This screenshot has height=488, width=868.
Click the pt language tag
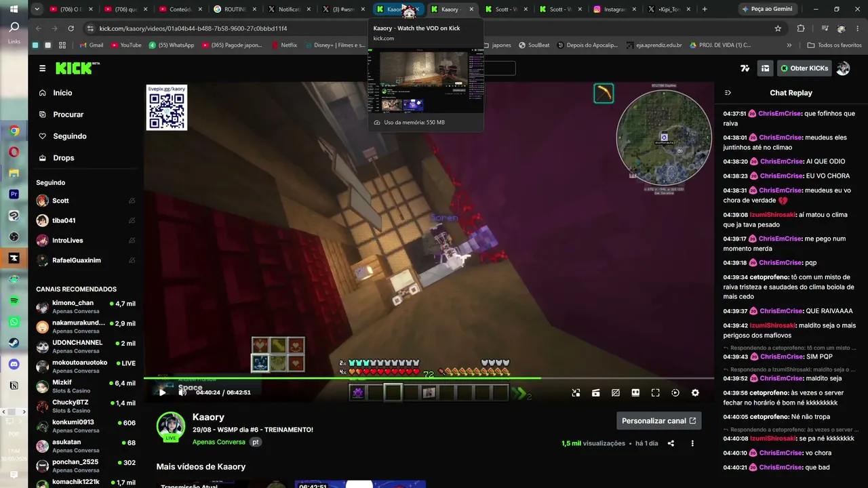255,442
